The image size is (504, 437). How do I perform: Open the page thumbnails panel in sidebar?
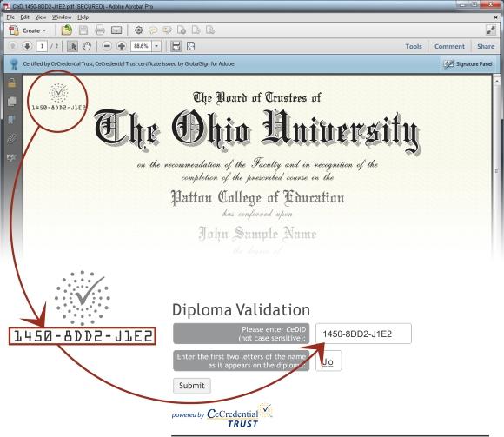11,102
